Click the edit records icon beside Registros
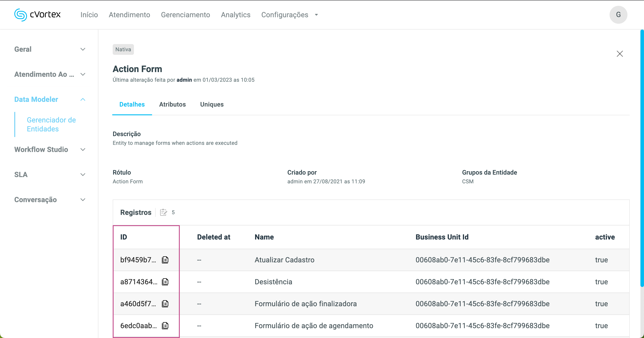The height and width of the screenshot is (338, 644). [163, 212]
